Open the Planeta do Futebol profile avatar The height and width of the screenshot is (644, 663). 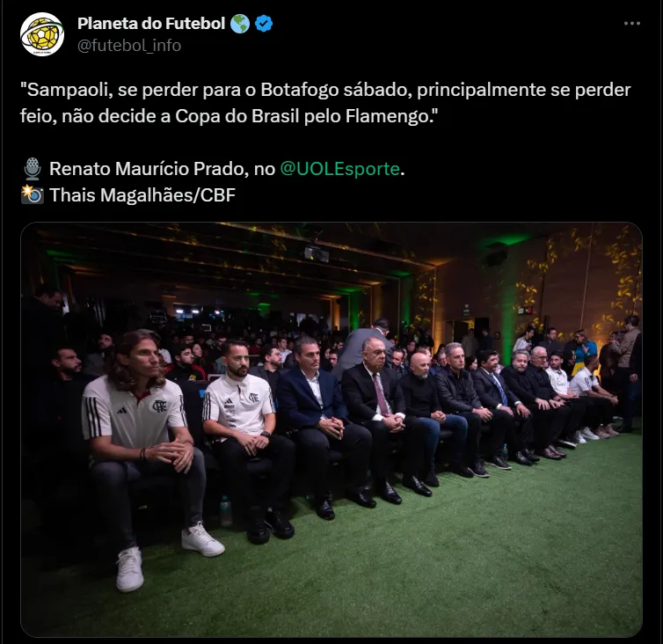pyautogui.click(x=42, y=33)
